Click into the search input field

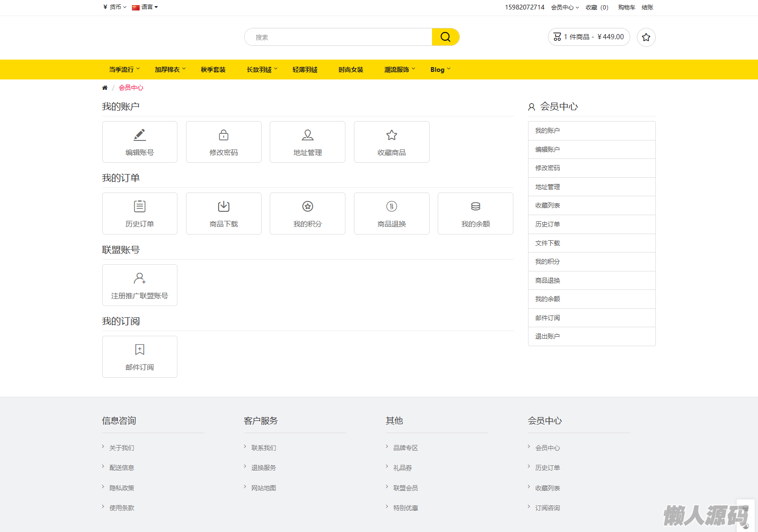[x=338, y=37]
